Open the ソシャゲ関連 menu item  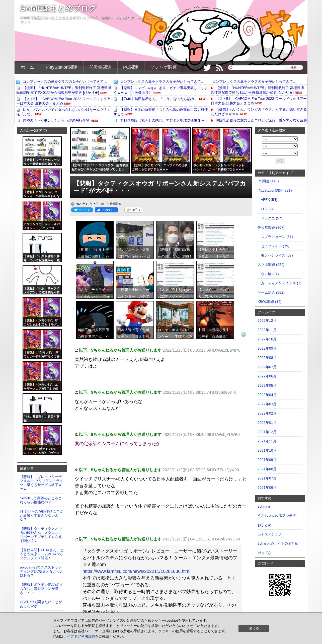[164, 67]
